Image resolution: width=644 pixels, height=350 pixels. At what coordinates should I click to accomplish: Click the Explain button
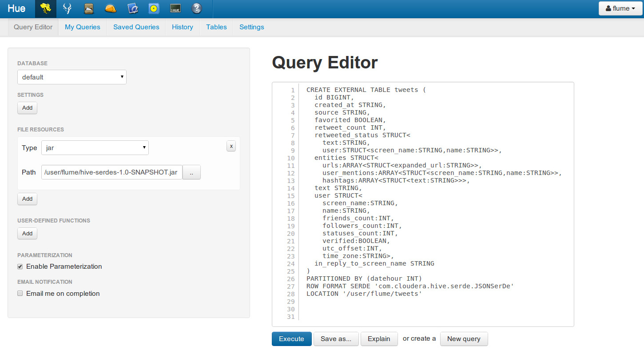click(x=379, y=339)
